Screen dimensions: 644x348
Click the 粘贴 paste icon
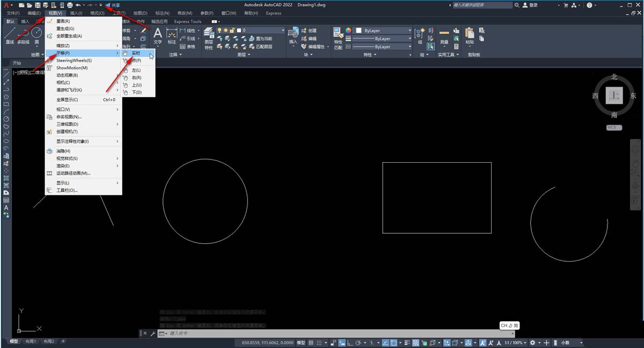click(x=470, y=35)
